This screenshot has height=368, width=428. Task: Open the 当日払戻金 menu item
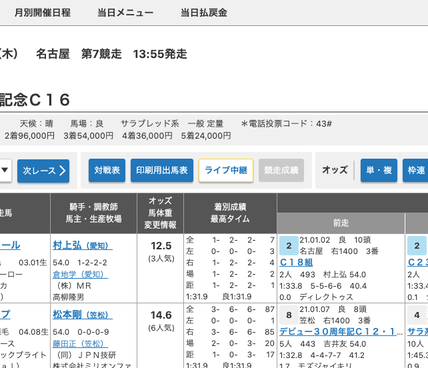point(204,13)
